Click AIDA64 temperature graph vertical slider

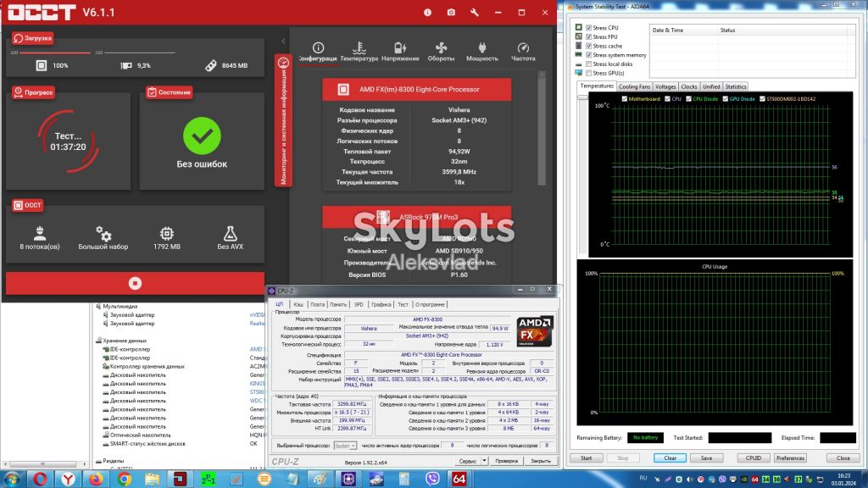(582, 97)
